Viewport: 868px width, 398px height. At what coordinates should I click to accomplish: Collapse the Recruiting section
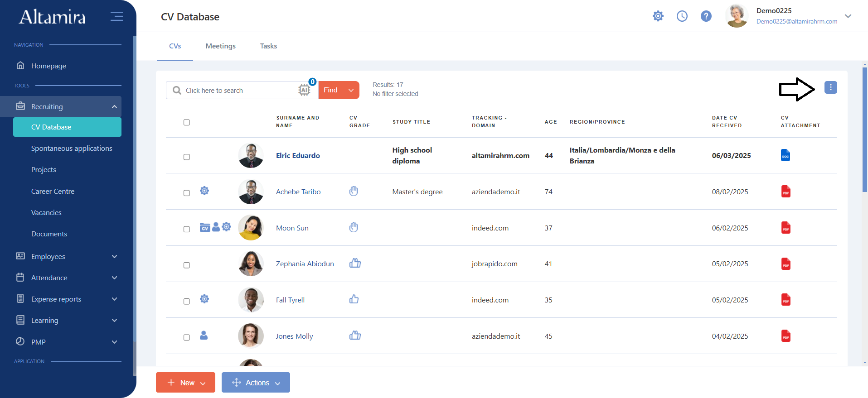[x=114, y=106]
